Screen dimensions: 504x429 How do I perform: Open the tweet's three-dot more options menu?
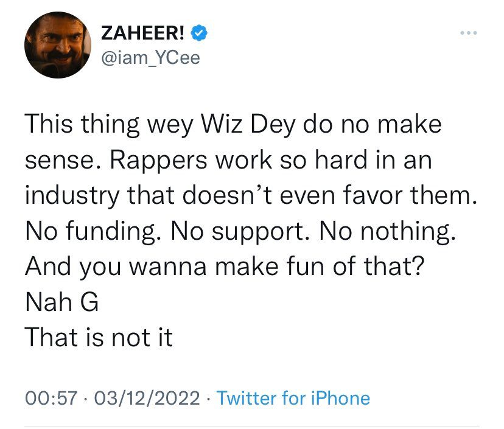[468, 33]
